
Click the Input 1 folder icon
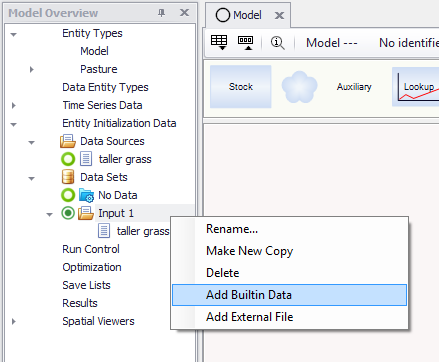click(x=86, y=213)
